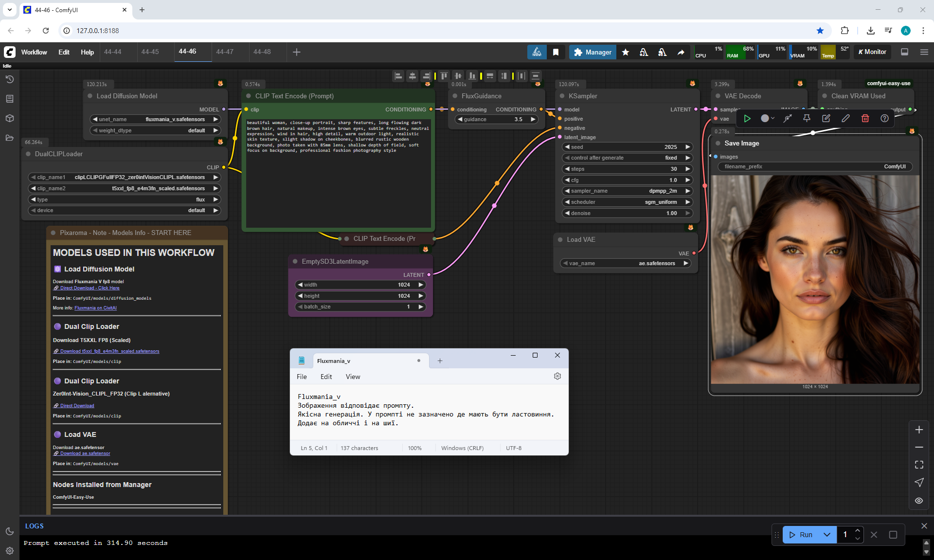
Task: Toggle dark theme moon icon
Action: (x=9, y=531)
